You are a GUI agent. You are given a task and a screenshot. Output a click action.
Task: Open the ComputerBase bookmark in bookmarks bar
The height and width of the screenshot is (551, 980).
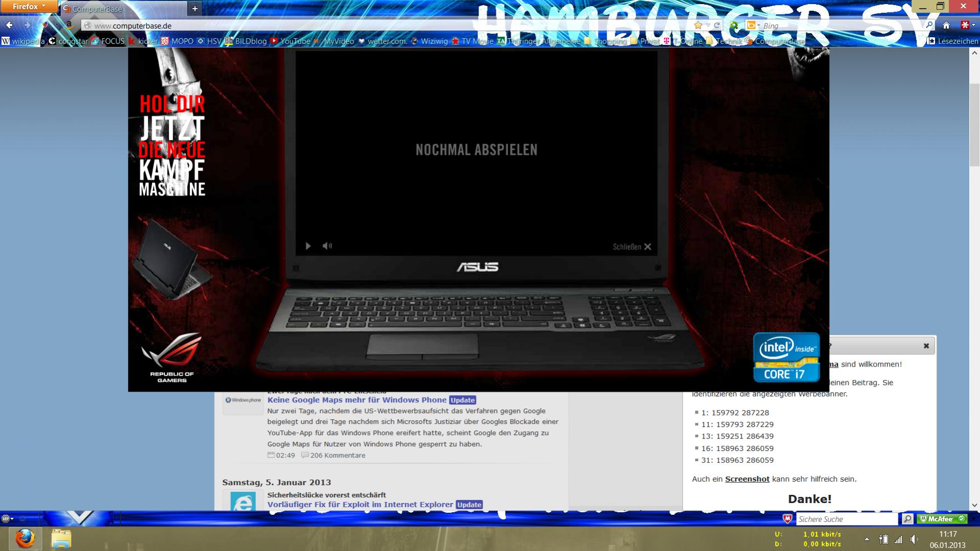pos(774,41)
